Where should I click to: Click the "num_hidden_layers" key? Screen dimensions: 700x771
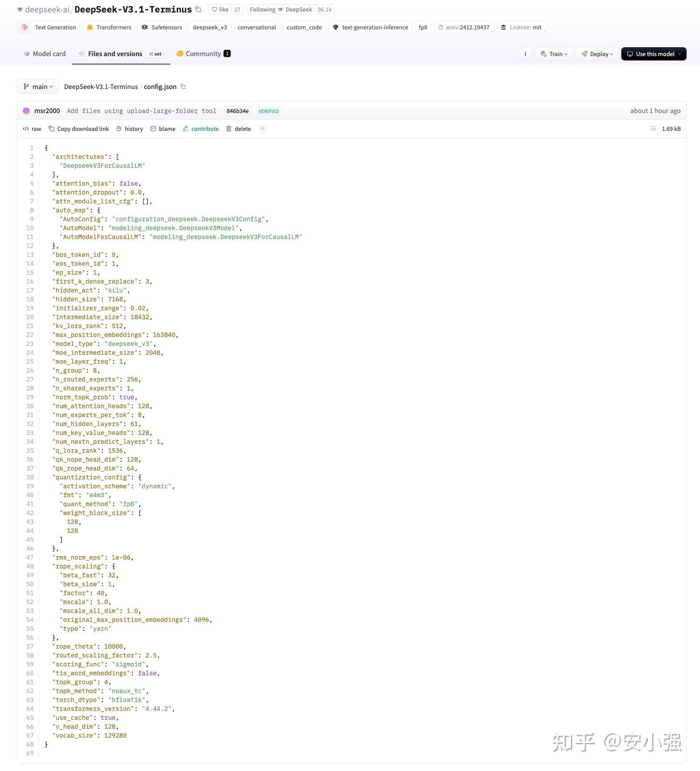click(88, 424)
